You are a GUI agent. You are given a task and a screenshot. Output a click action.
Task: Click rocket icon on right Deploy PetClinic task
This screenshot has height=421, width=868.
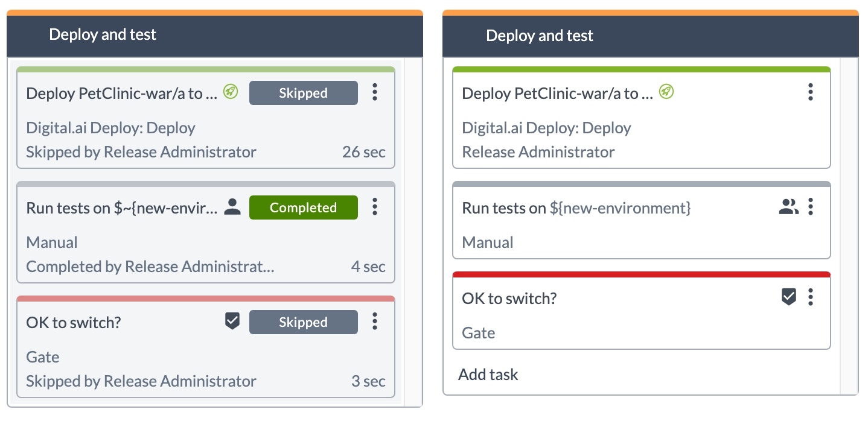[x=666, y=92]
